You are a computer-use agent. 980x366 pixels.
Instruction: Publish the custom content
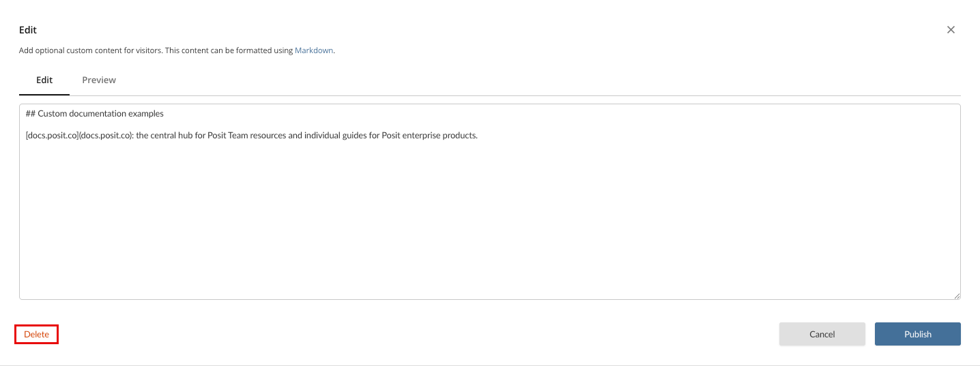click(918, 334)
